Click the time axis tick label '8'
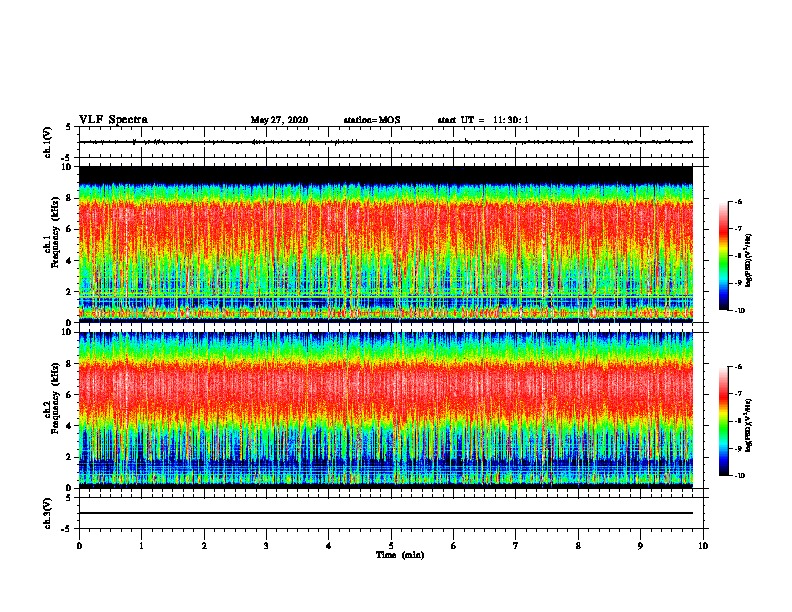Viewport: 792px width, 612px height. coord(578,546)
